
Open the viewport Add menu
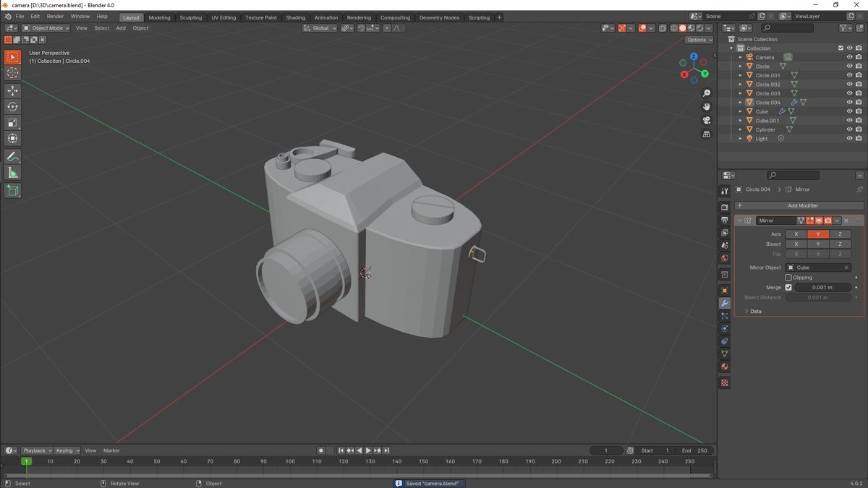121,28
